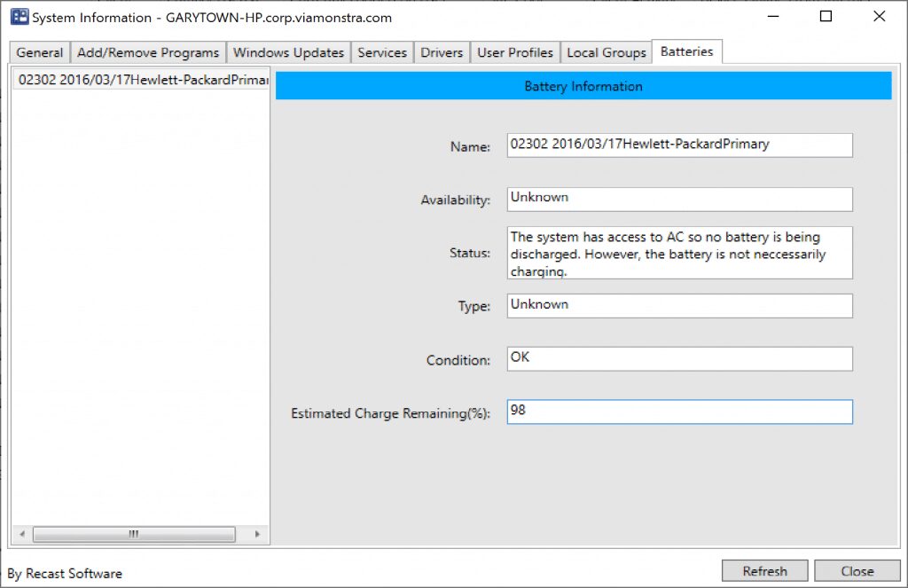
Task: Click inside the Status description box
Action: (x=679, y=254)
